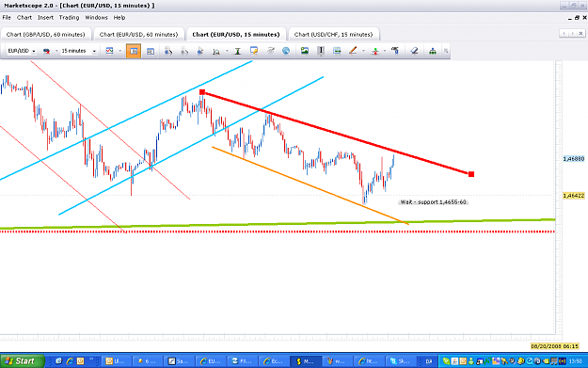
Task: Open the Windows menu
Action: pyautogui.click(x=96, y=18)
